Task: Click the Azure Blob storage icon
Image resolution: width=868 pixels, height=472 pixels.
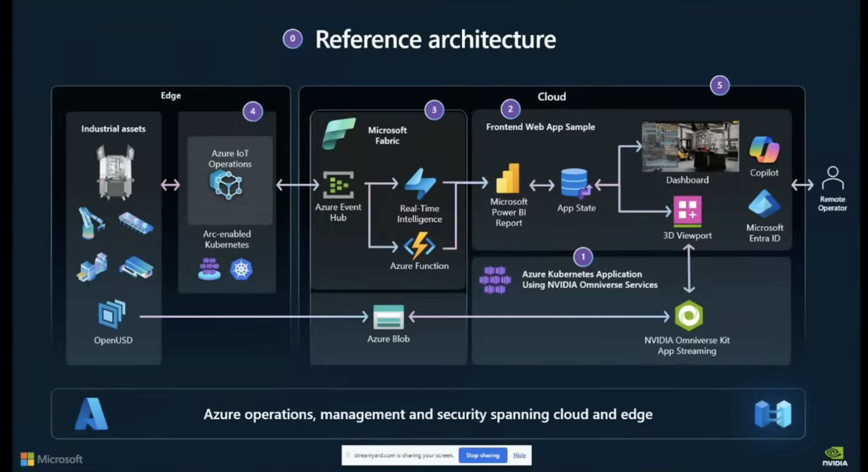Action: (x=388, y=317)
